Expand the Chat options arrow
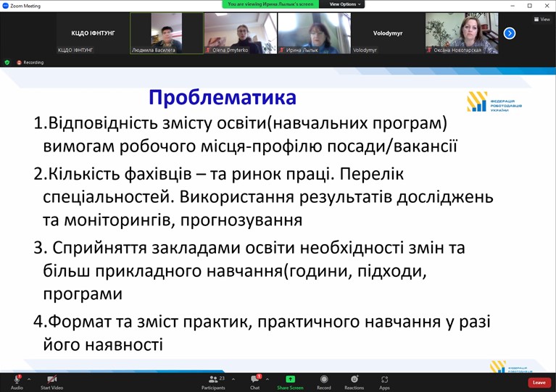Image resolution: width=556 pixels, height=392 pixels. [x=267, y=379]
